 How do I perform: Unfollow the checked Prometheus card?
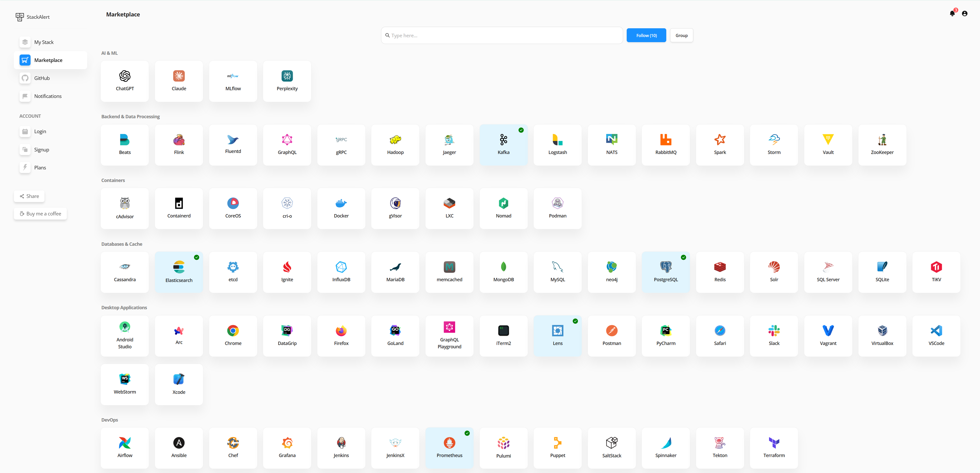(x=449, y=448)
